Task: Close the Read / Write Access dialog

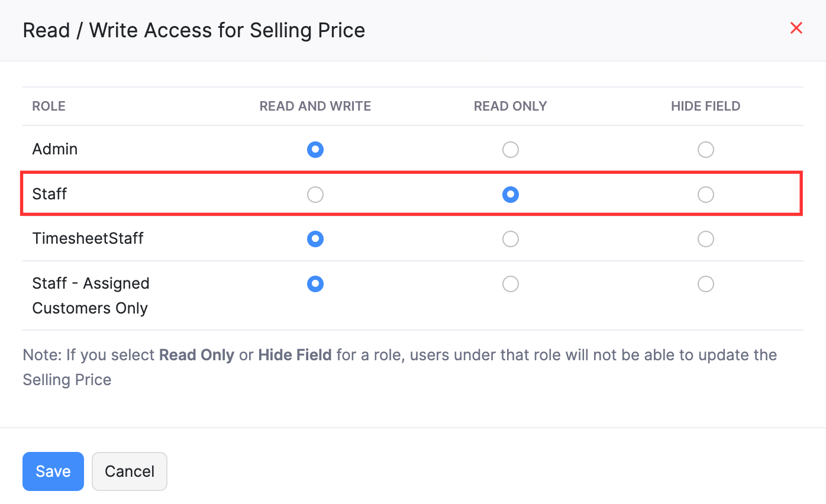Action: pyautogui.click(x=796, y=28)
